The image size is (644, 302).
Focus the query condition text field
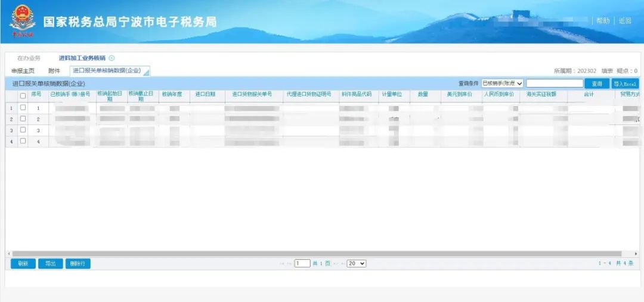[x=555, y=83]
